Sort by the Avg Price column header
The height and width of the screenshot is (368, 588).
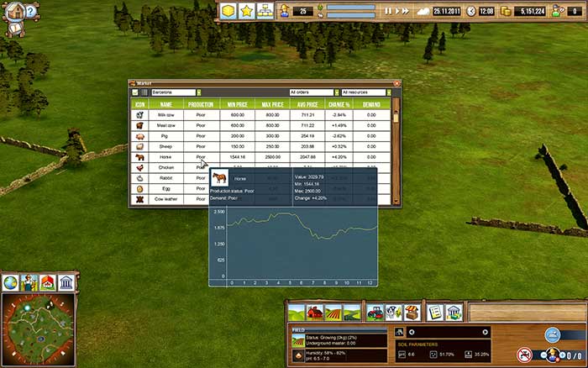click(307, 104)
